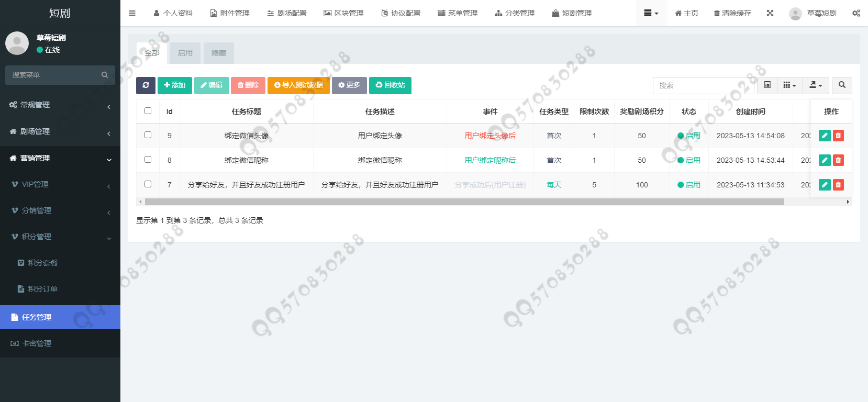Click the 编辑 edit button

coord(212,85)
